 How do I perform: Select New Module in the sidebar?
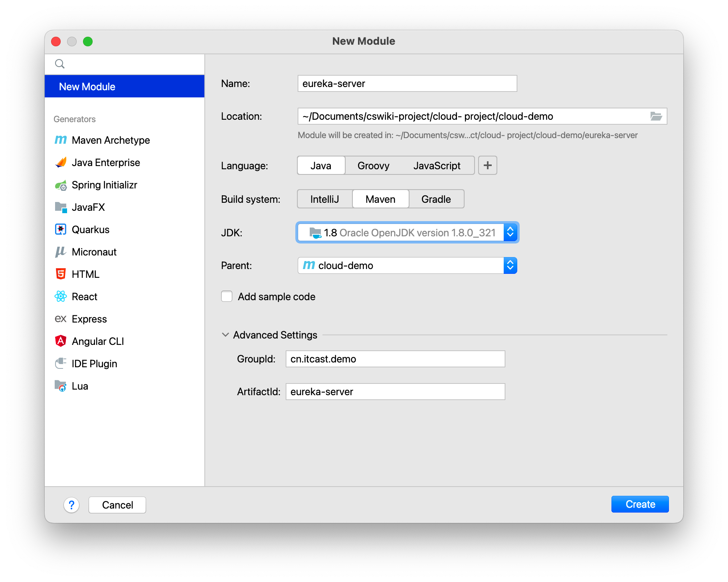point(125,87)
